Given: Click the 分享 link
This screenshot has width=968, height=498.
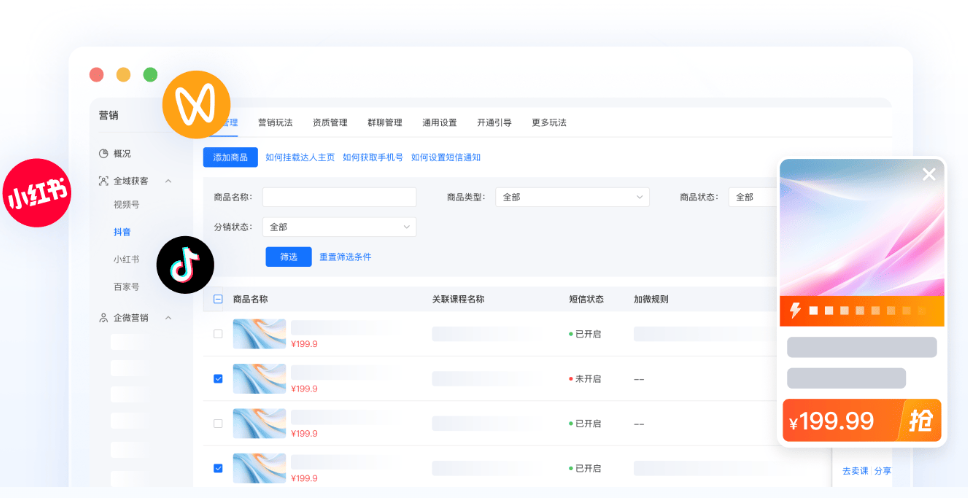Looking at the screenshot, I should click(x=883, y=471).
